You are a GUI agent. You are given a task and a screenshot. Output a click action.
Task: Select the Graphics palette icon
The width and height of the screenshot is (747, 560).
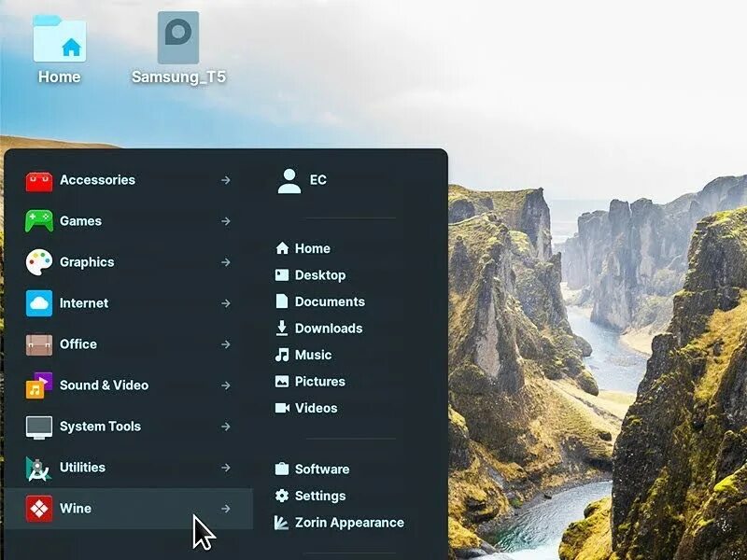(x=39, y=262)
